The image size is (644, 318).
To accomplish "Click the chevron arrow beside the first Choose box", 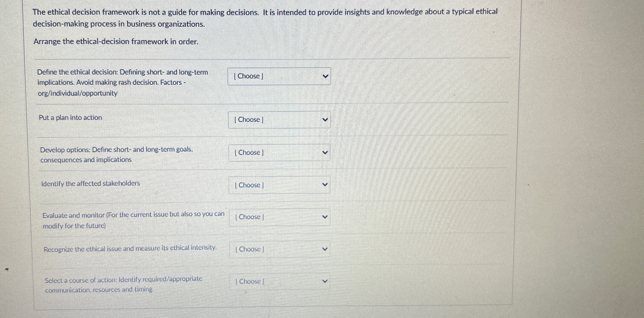I will coord(325,76).
